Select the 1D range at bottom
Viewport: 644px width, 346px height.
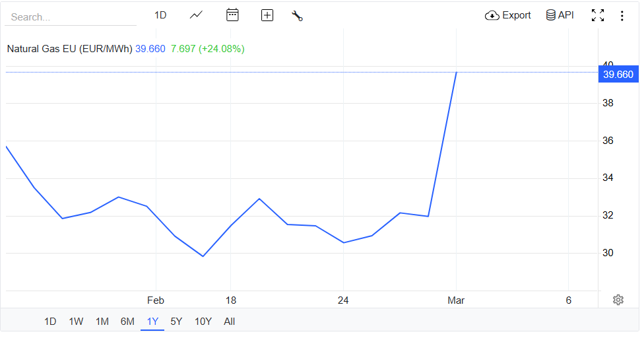50,322
